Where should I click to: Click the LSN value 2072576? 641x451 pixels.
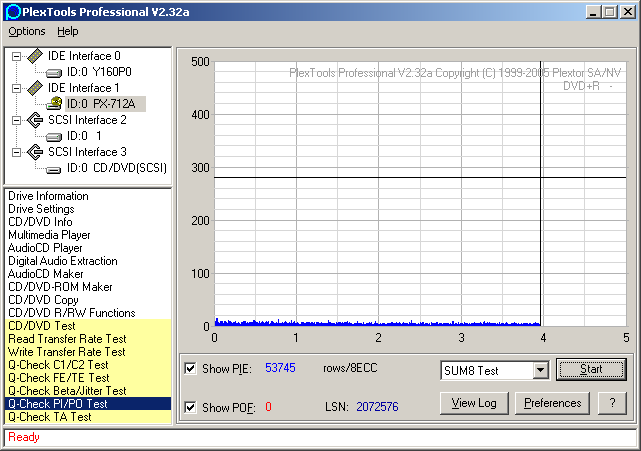pyautogui.click(x=377, y=407)
